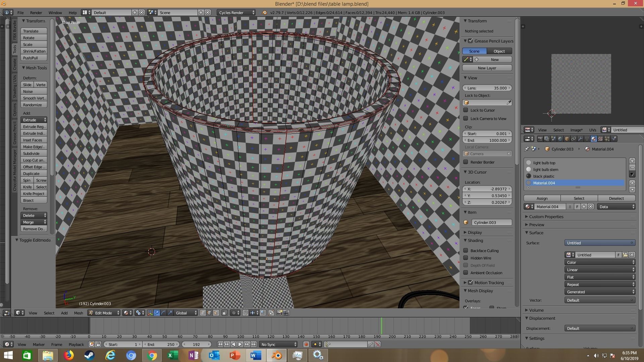Open the World properties tab (globe icon)
644x362 pixels.
(x=560, y=139)
